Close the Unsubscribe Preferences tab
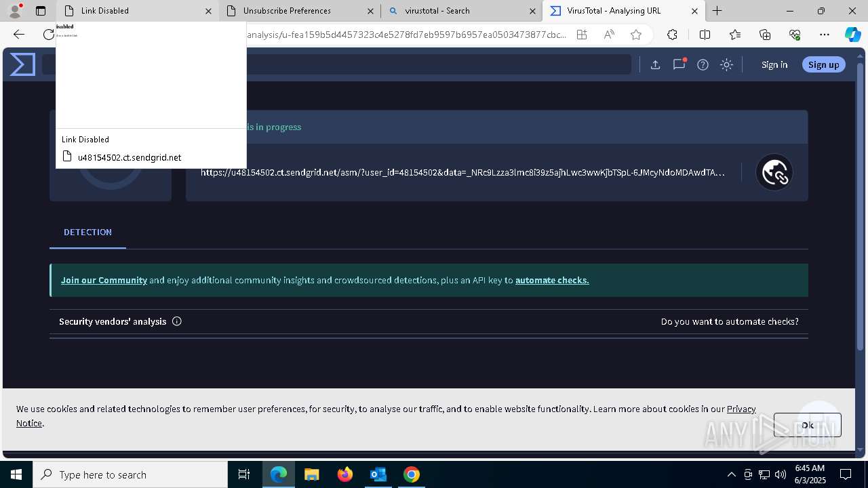Image resolution: width=868 pixels, height=488 pixels. point(370,11)
